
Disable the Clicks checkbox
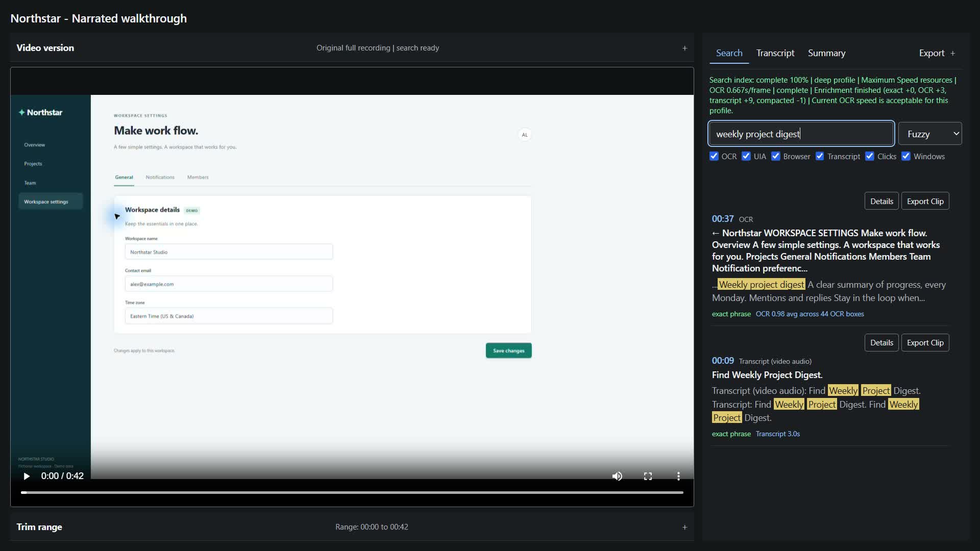pos(870,156)
